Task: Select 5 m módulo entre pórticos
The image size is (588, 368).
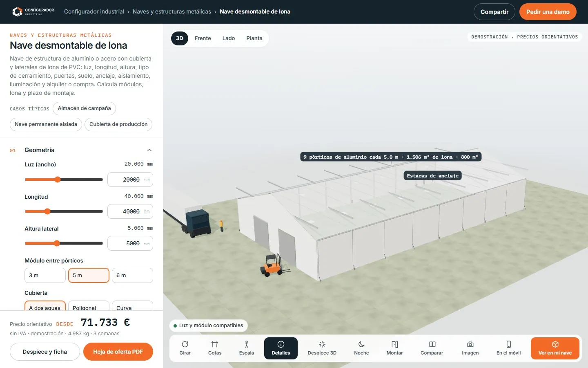Action: (x=89, y=275)
